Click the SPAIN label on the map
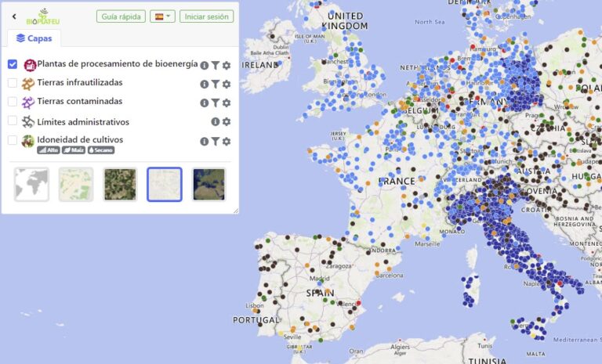Screen dimensions: 602x364 pos(320,293)
